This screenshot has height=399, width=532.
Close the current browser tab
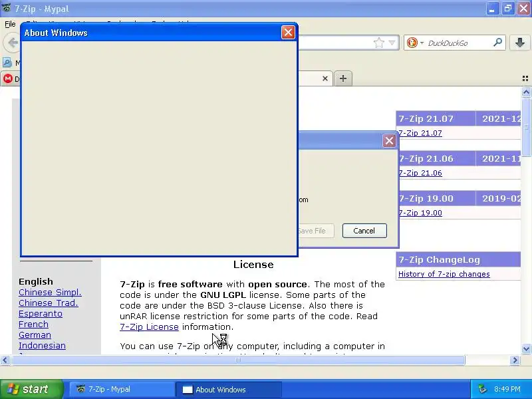[325, 78]
